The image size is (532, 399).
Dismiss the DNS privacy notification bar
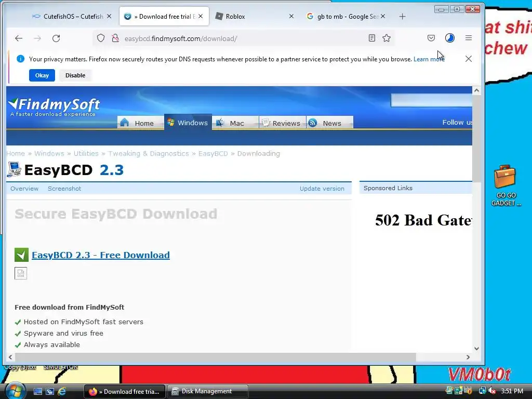click(x=469, y=59)
